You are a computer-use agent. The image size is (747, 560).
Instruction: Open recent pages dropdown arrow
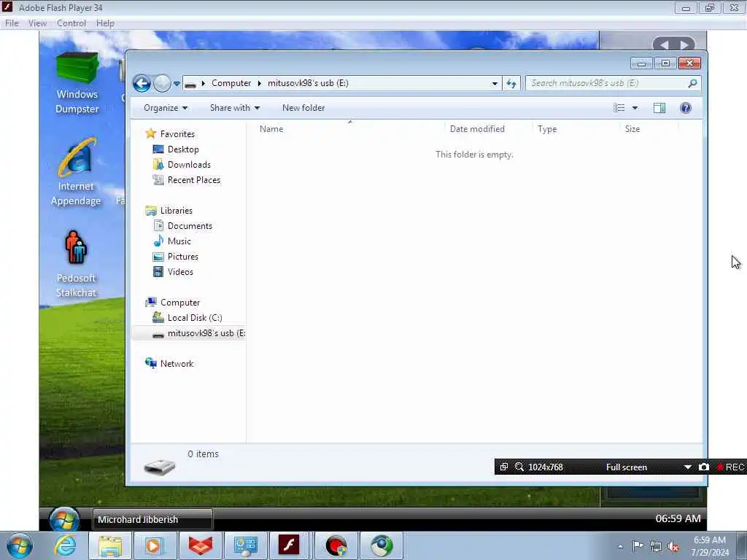click(177, 83)
